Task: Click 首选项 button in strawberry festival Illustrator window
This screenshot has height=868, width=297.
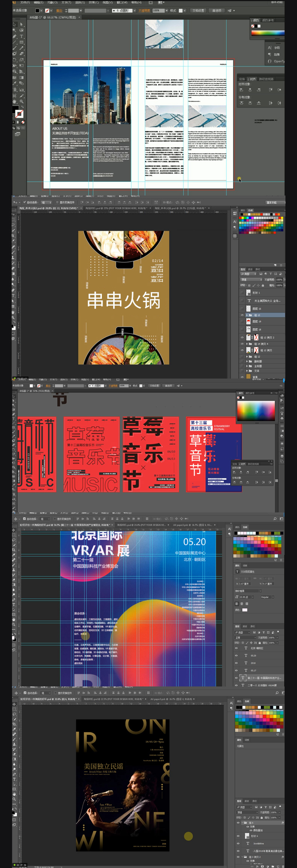Action: point(168,386)
